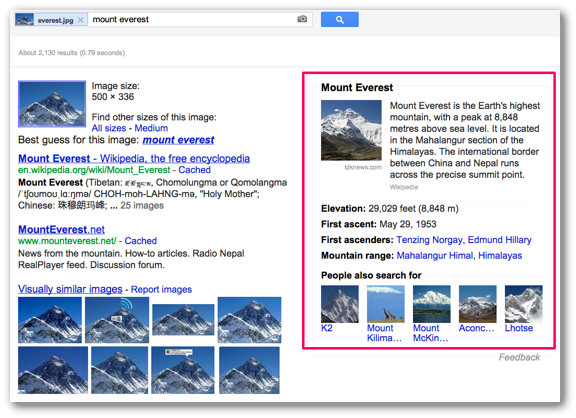Open Edmund Hillary link

pyautogui.click(x=500, y=240)
